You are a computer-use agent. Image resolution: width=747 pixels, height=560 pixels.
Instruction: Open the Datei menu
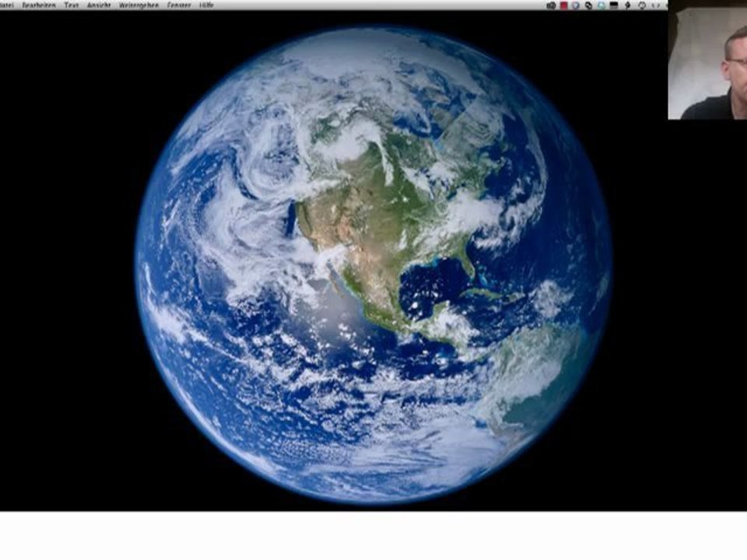[x=6, y=5]
